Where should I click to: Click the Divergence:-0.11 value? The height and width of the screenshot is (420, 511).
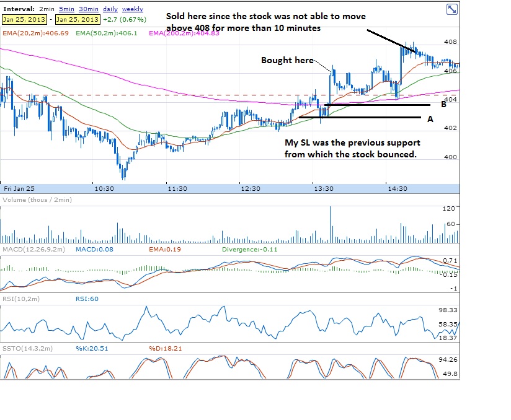(250, 250)
